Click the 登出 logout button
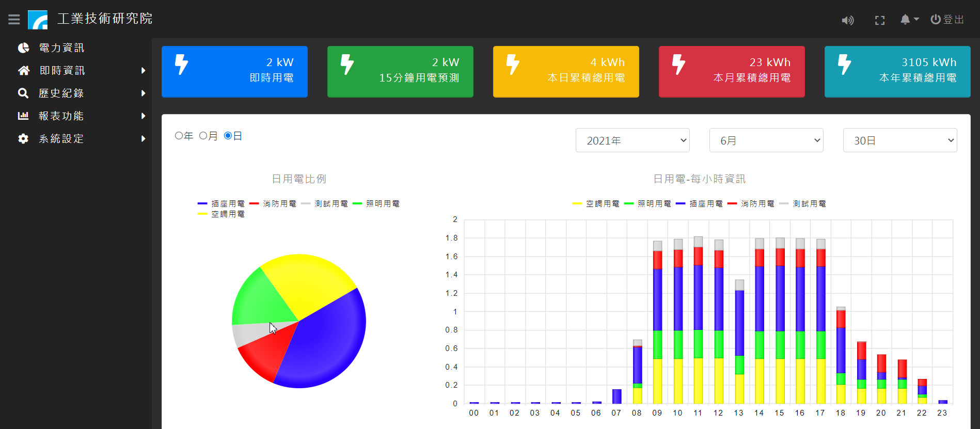 [947, 20]
